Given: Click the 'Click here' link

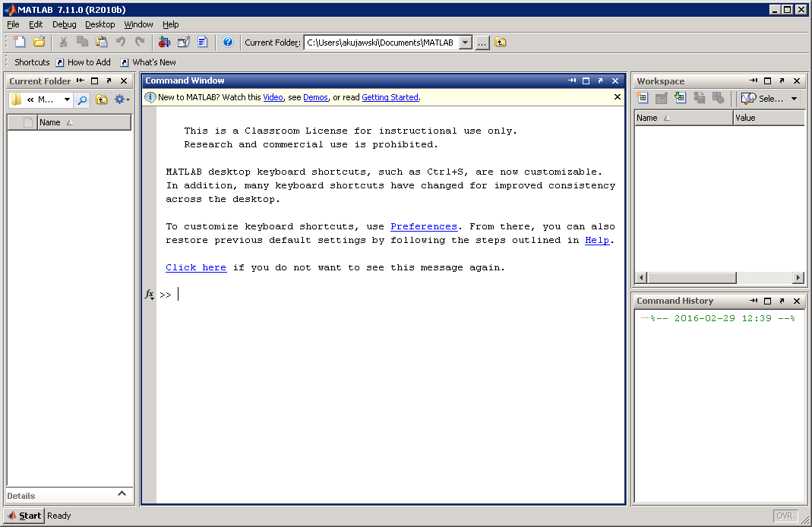Looking at the screenshot, I should click(x=196, y=267).
